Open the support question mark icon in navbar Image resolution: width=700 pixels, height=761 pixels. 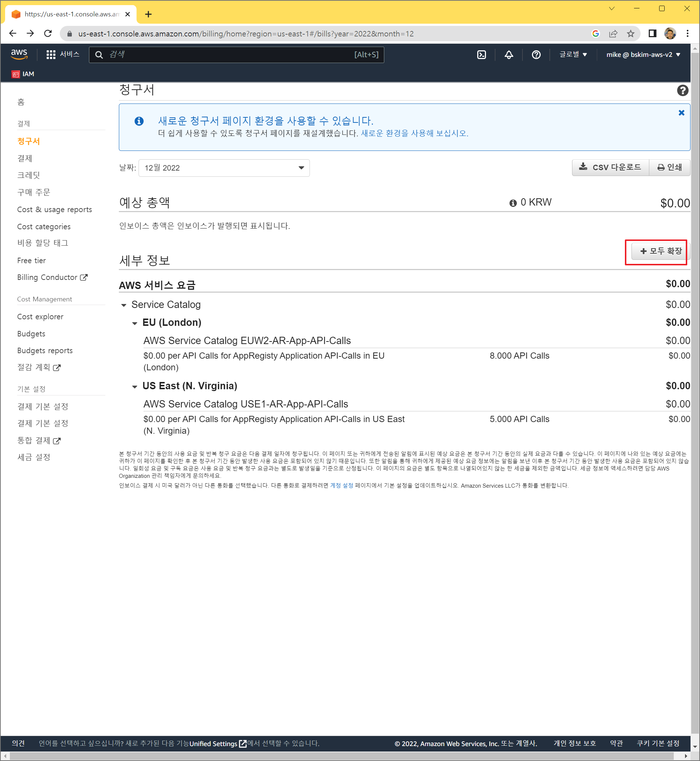[536, 55]
